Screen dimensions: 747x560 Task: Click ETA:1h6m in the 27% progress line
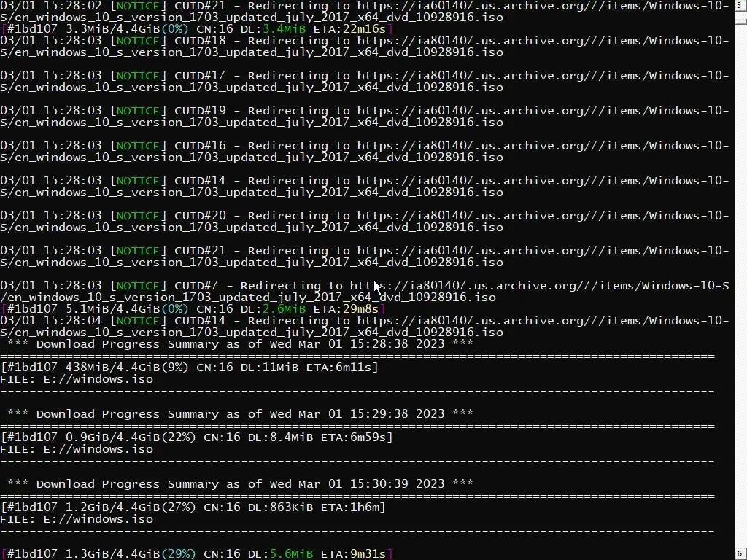point(349,507)
